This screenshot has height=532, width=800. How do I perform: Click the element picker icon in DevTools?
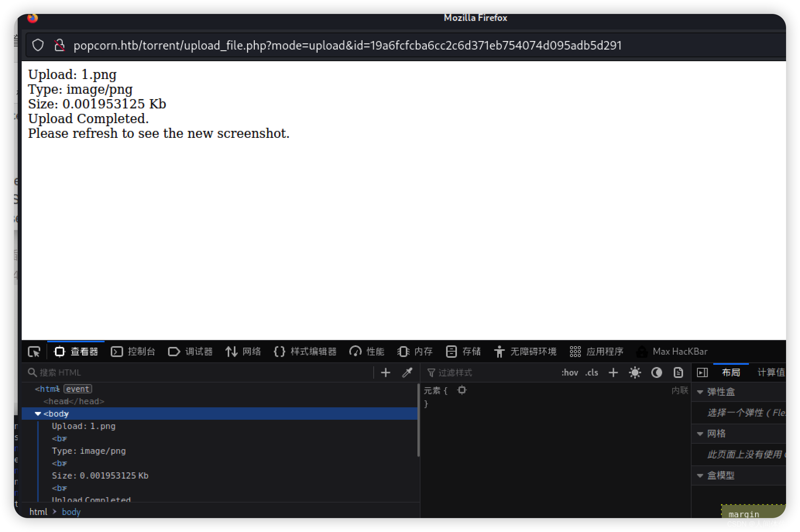tap(34, 352)
